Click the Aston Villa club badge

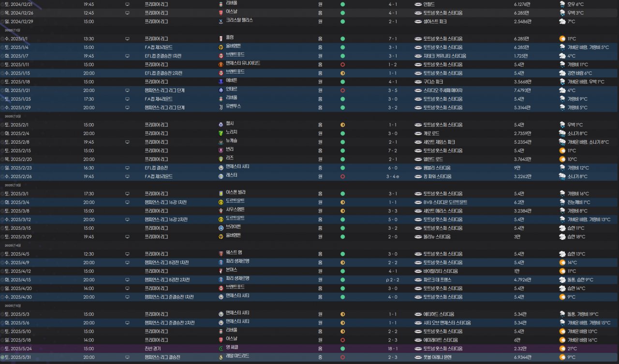[221, 193]
